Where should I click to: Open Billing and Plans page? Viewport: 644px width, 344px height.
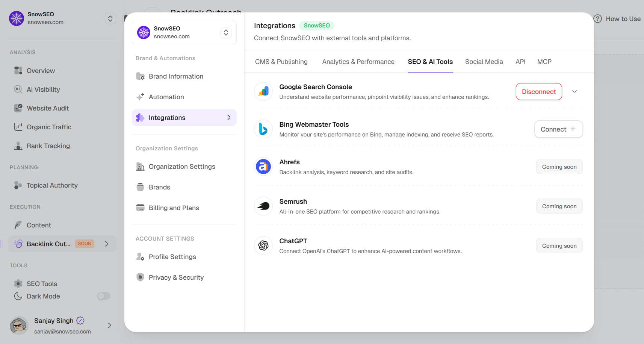click(x=184, y=208)
